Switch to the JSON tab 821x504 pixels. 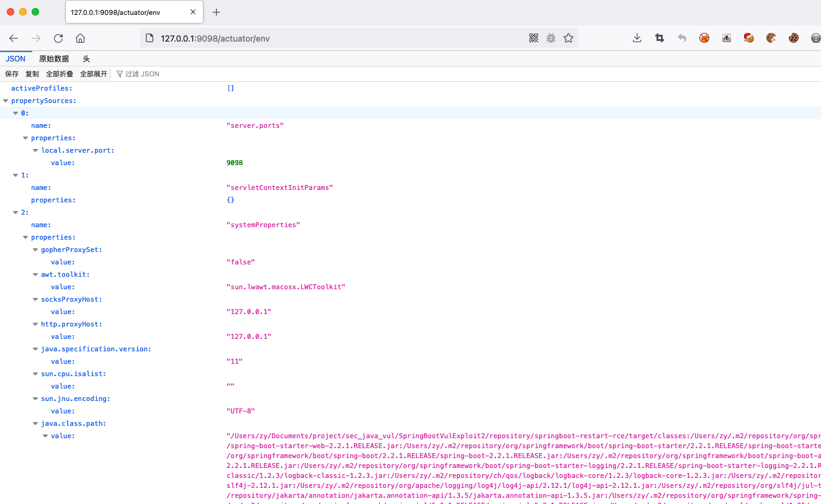(16, 59)
